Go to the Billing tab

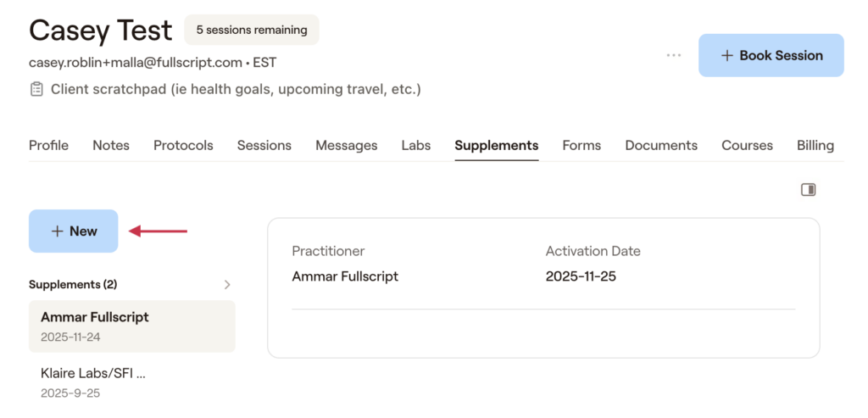pyautogui.click(x=815, y=145)
